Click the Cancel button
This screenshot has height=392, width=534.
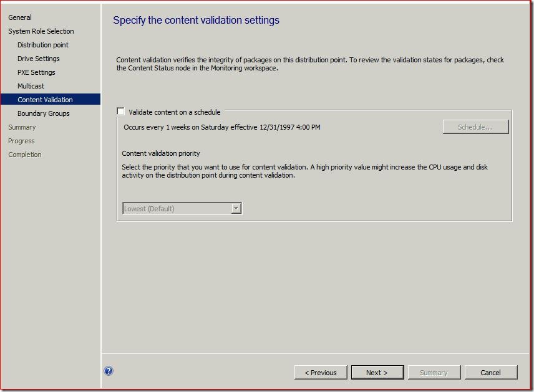point(490,373)
